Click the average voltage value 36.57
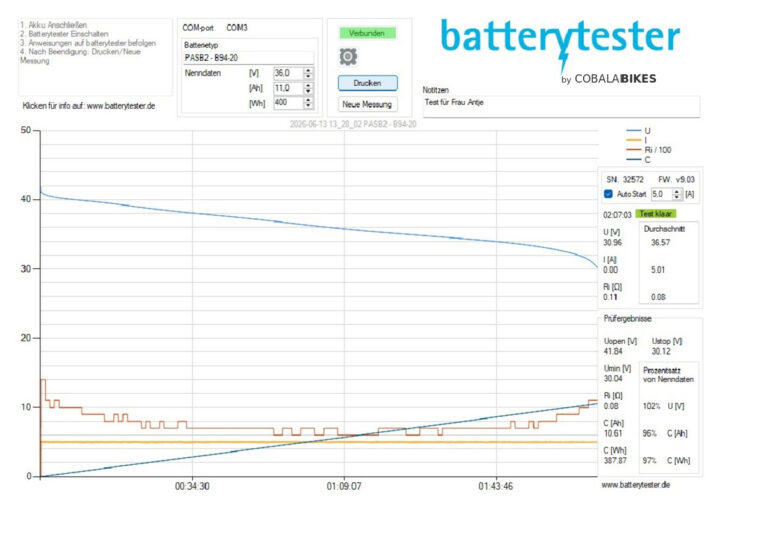 coord(660,243)
